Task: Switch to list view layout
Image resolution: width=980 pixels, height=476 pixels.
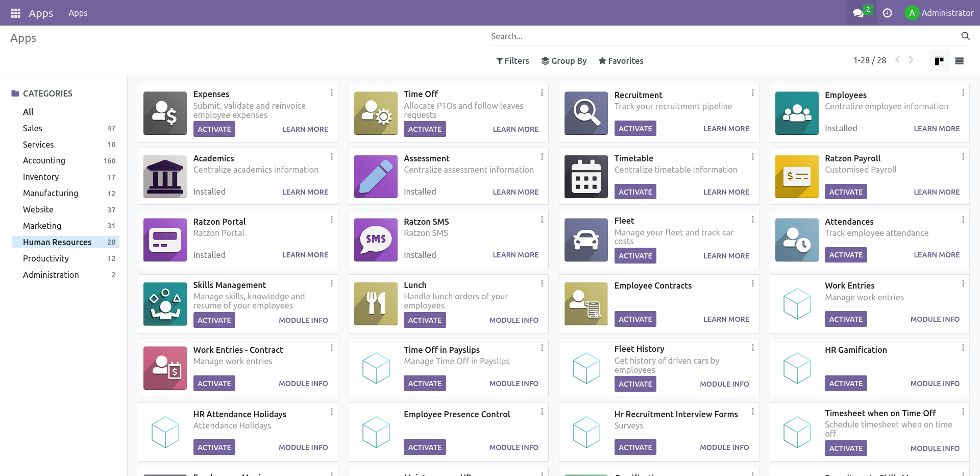Action: coord(959,61)
